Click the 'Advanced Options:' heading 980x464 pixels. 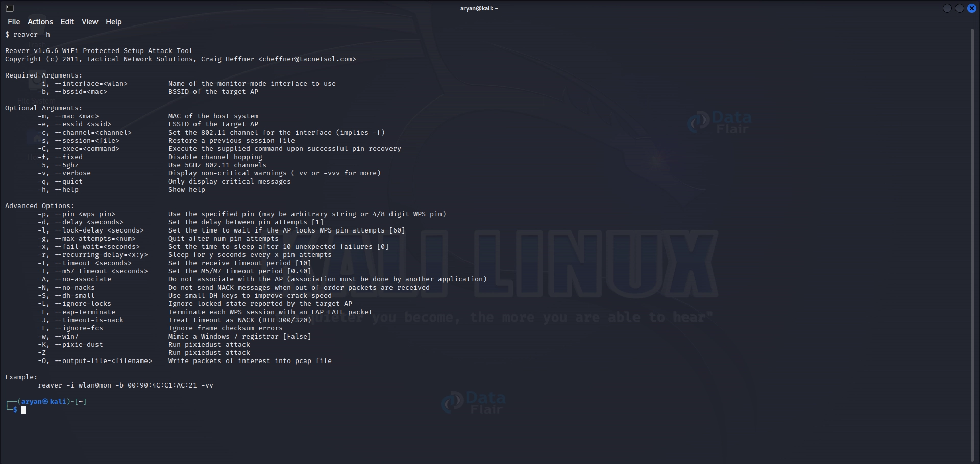click(40, 206)
